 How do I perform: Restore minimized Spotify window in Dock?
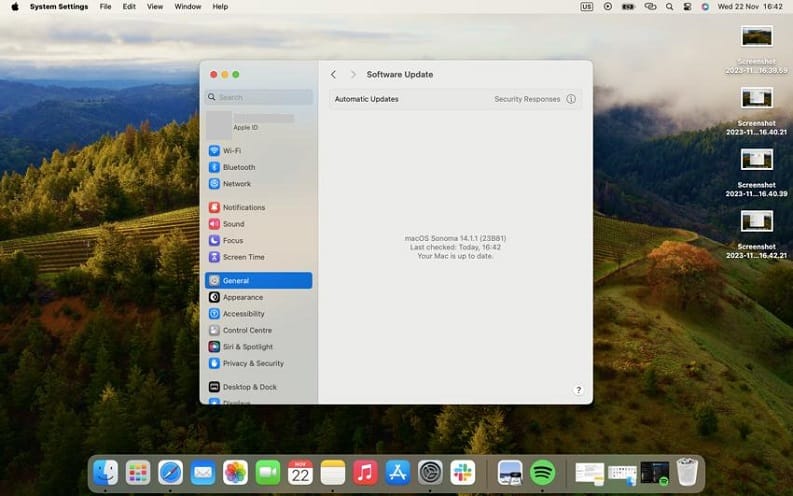pyautogui.click(x=655, y=474)
